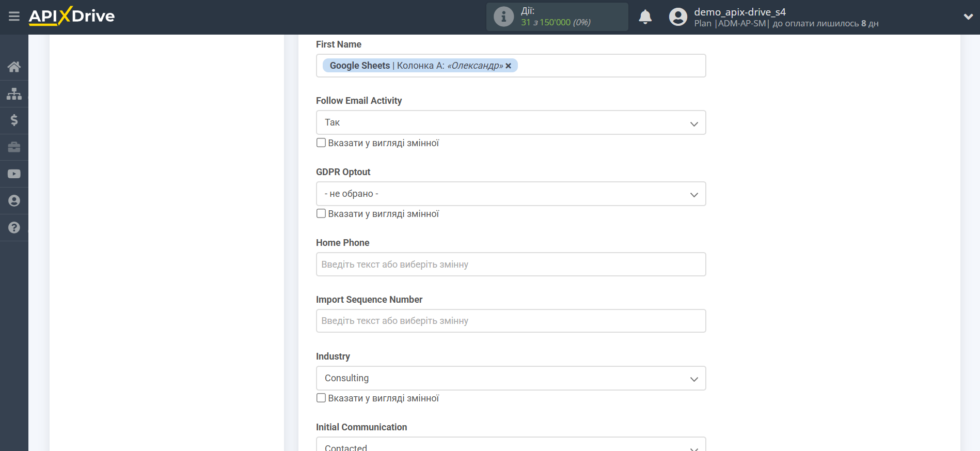
Task: Click the demo_apix-drive_s4 account name
Action: [739, 12]
